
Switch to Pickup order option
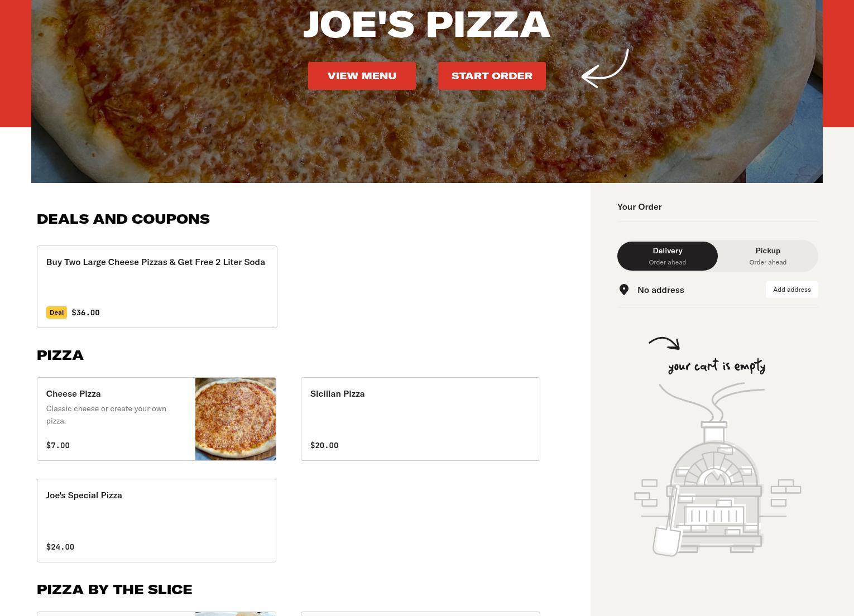(x=768, y=256)
